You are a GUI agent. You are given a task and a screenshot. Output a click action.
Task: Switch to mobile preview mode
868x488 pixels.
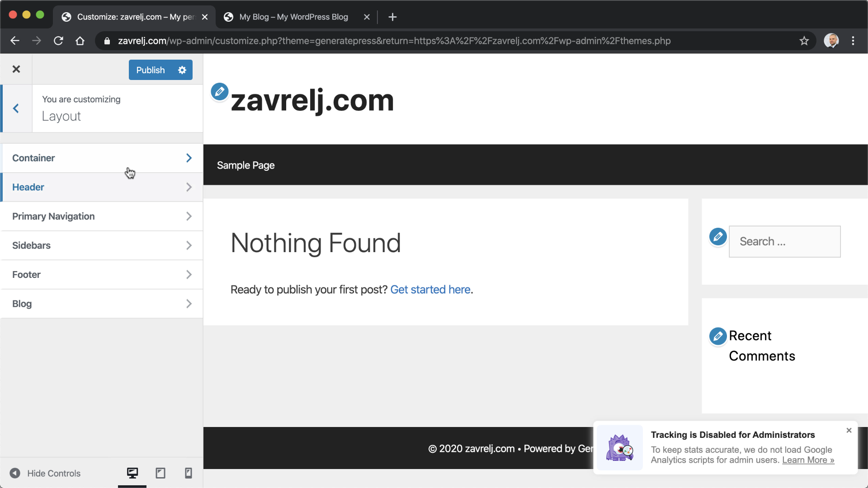click(189, 473)
